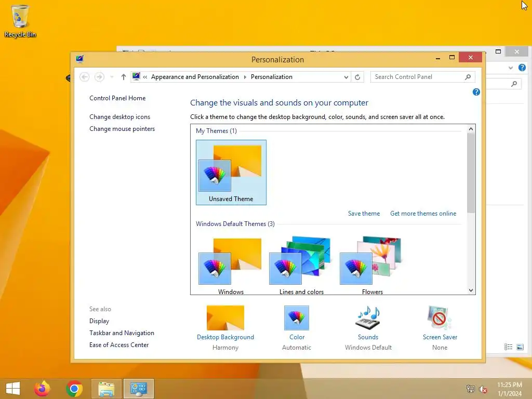
Task: Open the Recycle Bin desktop icon
Action: pyautogui.click(x=20, y=21)
